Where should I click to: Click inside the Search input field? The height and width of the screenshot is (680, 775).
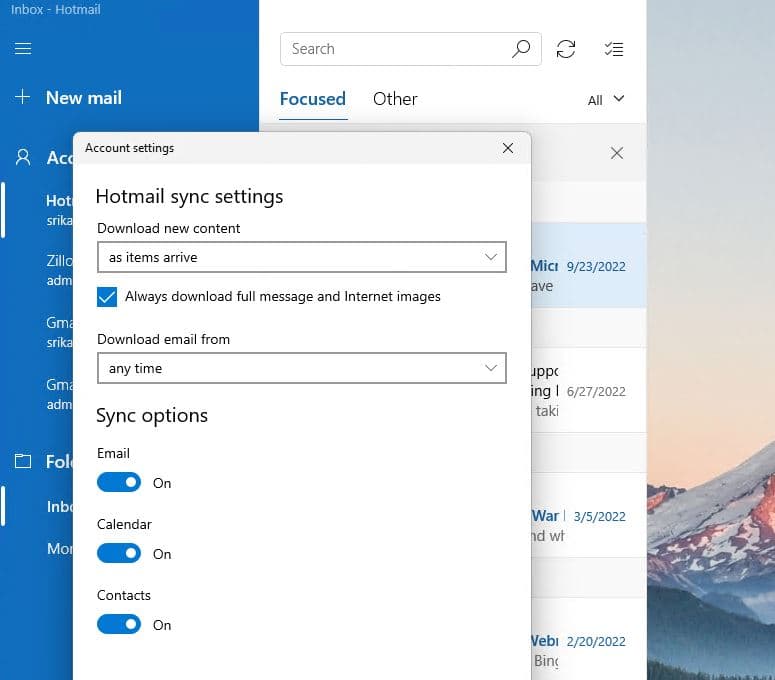(x=395, y=49)
